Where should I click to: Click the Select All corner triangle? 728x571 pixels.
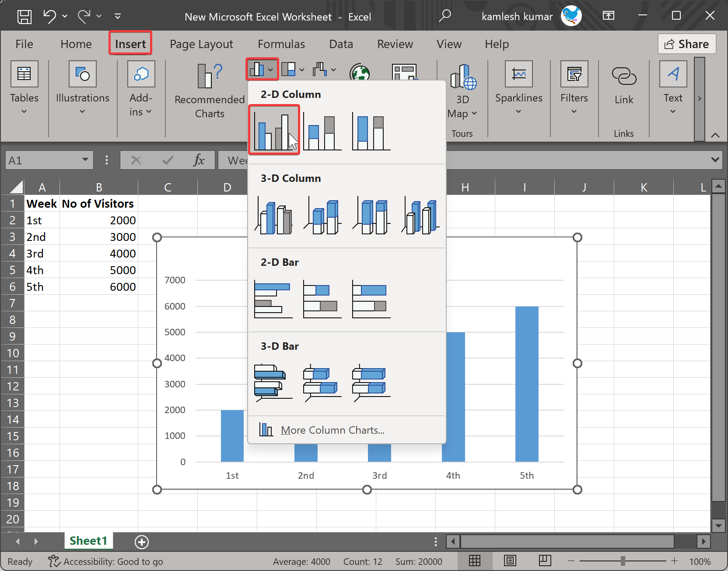(x=16, y=187)
